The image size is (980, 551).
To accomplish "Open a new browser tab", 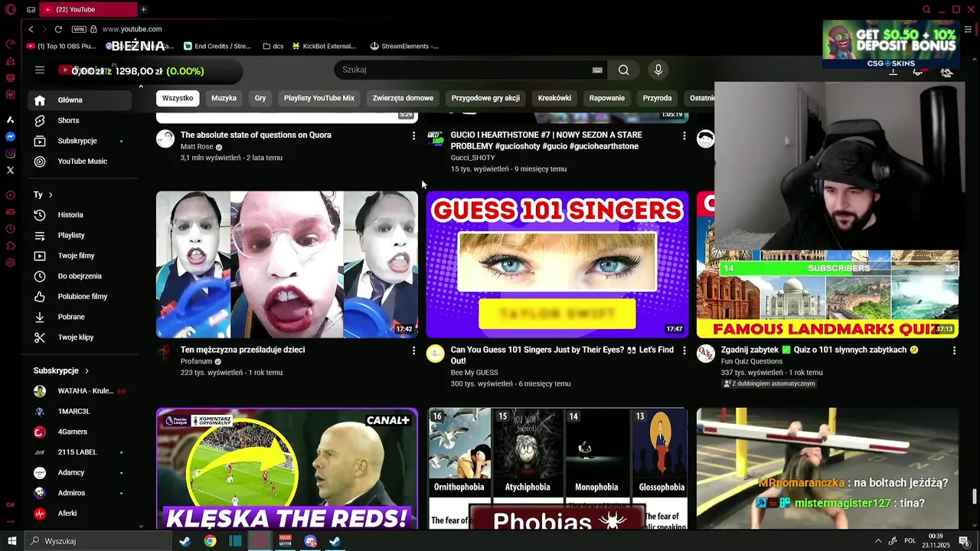I will (x=143, y=9).
